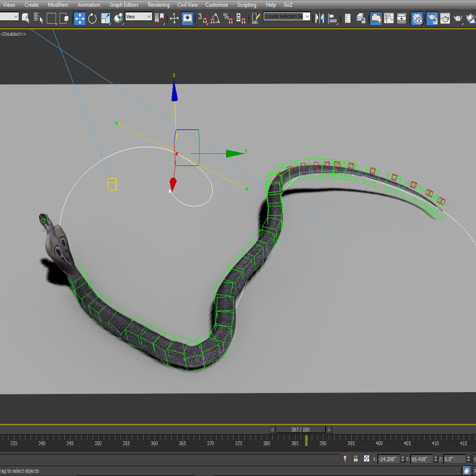Click the Mirror tool icon
This screenshot has height=476, width=476.
point(319,18)
